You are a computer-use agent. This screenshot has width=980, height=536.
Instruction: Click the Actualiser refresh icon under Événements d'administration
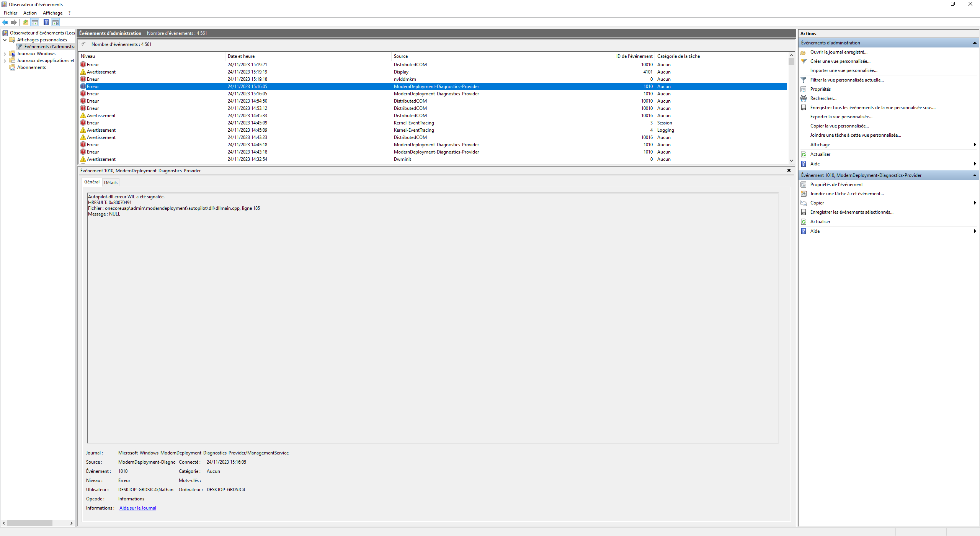(804, 154)
